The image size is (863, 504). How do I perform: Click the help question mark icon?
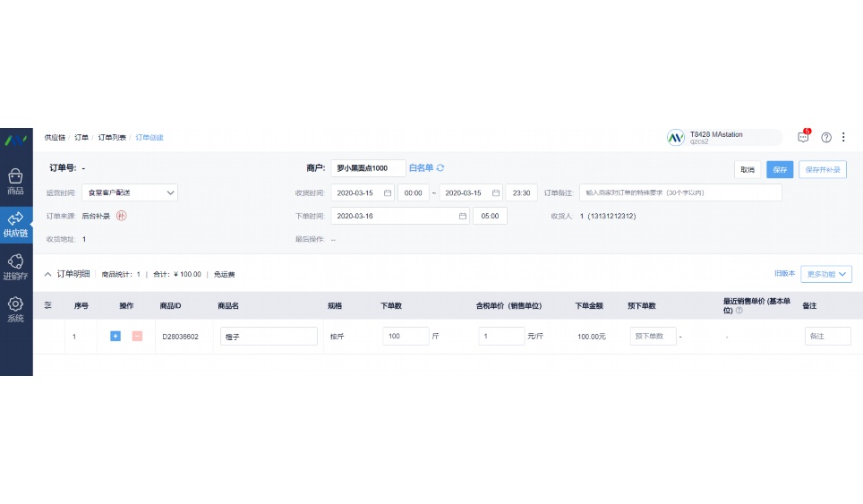tap(826, 138)
